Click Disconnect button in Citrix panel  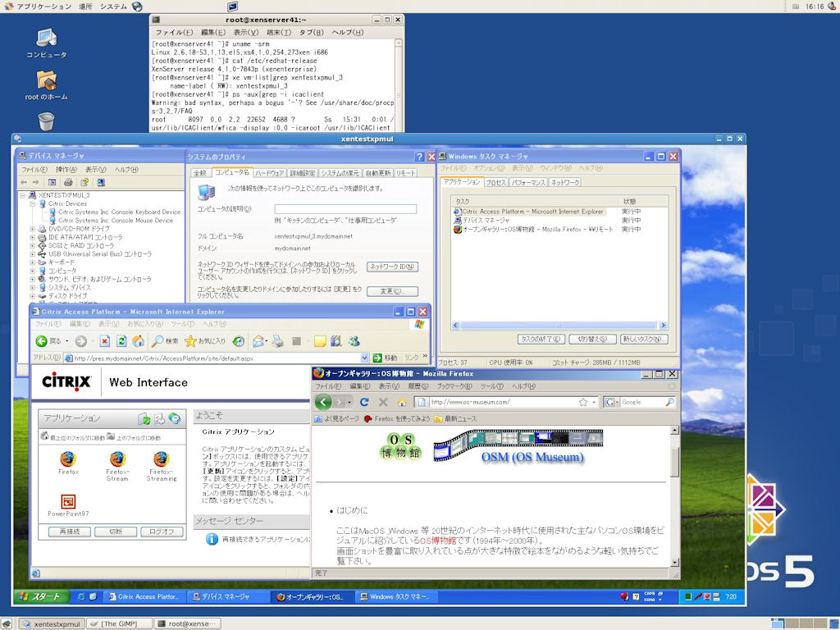click(x=115, y=532)
